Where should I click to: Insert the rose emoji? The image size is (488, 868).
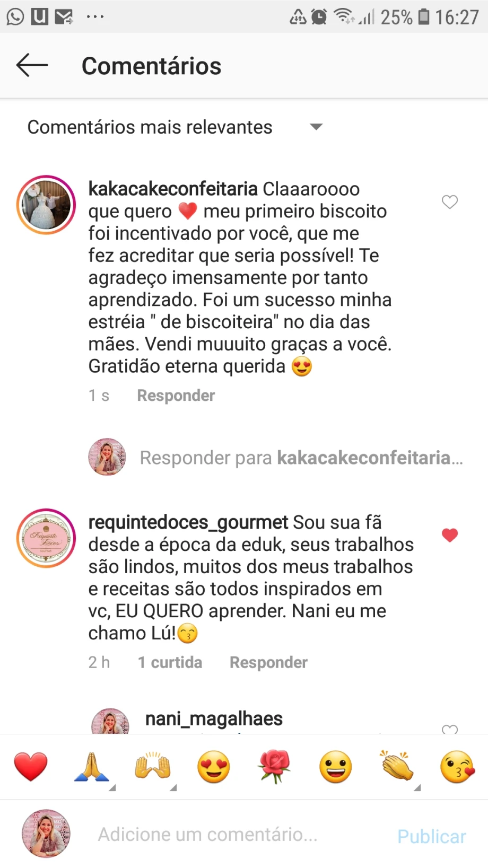click(x=274, y=767)
